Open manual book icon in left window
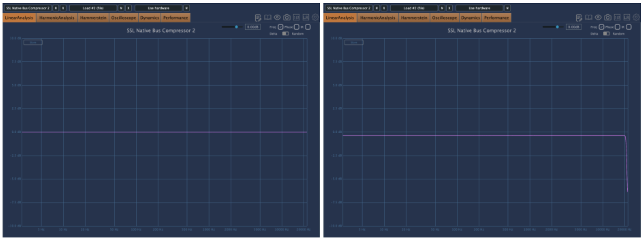This screenshot has width=644, height=240. pyautogui.click(x=268, y=17)
